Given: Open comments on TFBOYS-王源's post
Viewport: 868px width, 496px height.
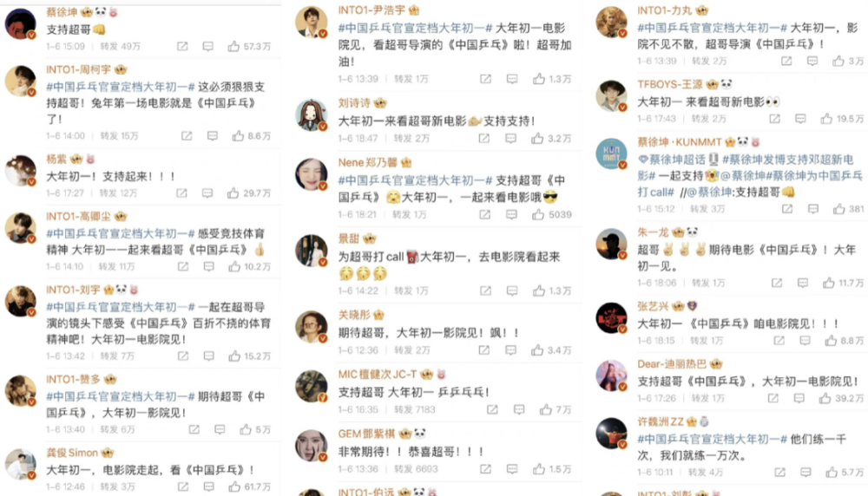Looking at the screenshot, I should pos(800,119).
